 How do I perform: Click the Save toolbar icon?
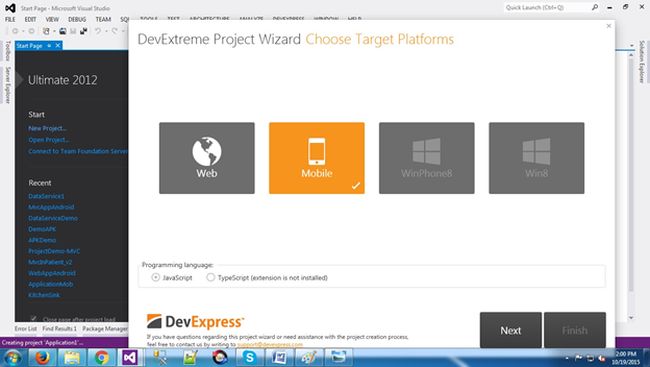tap(73, 31)
